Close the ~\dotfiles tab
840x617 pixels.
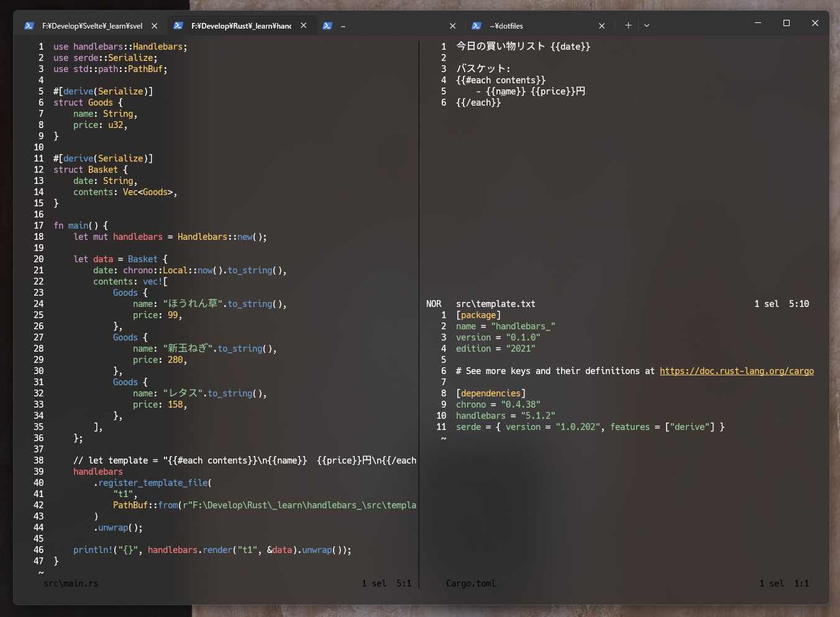coord(601,25)
